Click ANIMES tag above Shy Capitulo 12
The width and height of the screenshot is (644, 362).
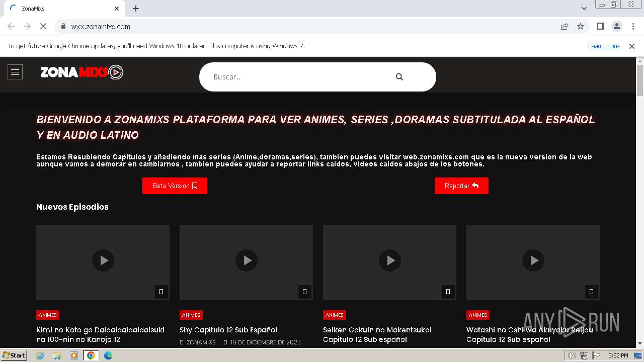[x=191, y=315]
